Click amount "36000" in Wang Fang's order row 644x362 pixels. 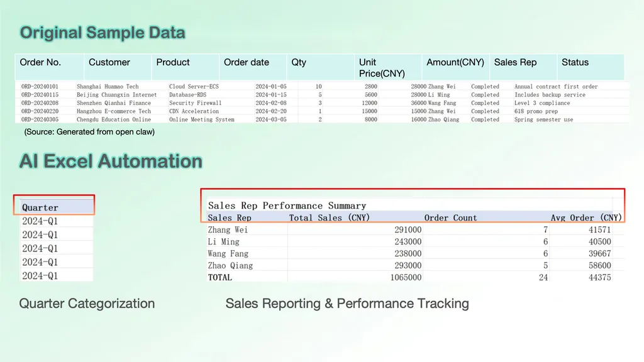click(x=418, y=103)
